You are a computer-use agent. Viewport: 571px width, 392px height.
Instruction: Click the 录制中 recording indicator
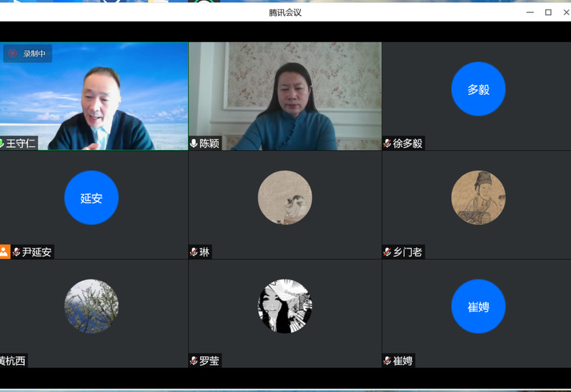(x=28, y=54)
